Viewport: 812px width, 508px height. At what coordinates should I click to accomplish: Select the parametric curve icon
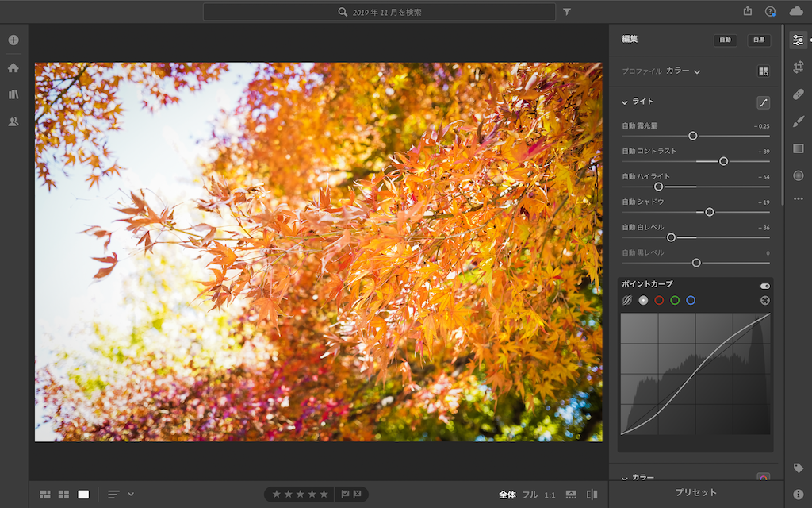(x=627, y=301)
